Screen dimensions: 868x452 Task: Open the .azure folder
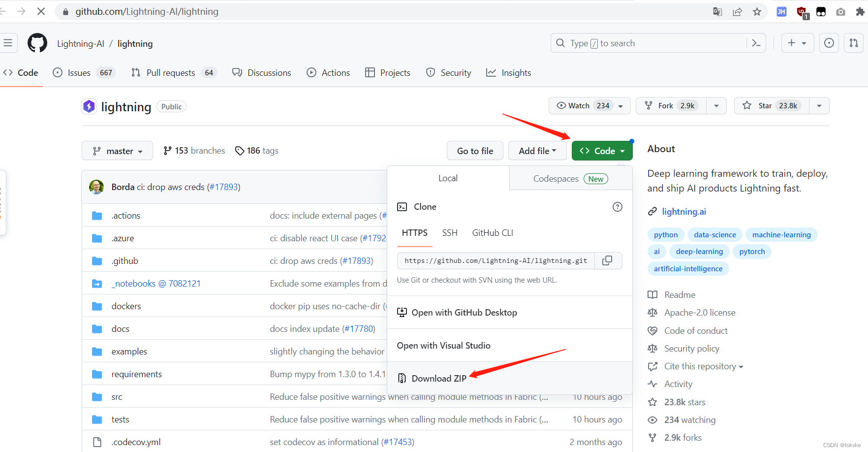pos(123,238)
